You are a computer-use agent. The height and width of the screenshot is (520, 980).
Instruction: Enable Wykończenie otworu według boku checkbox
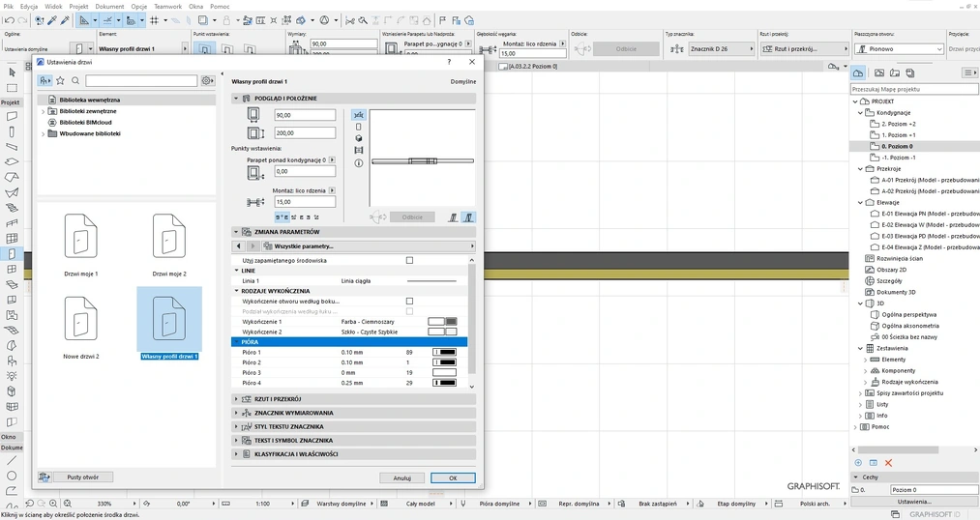409,301
